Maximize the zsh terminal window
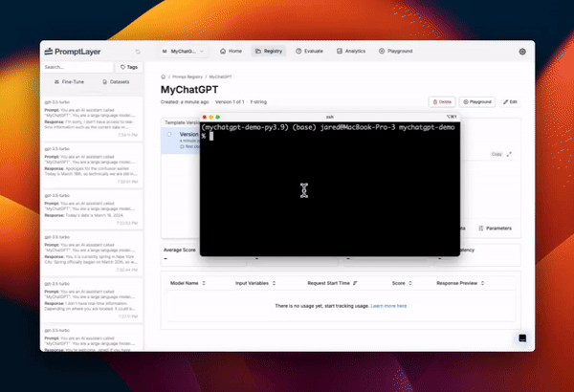 pos(218,118)
